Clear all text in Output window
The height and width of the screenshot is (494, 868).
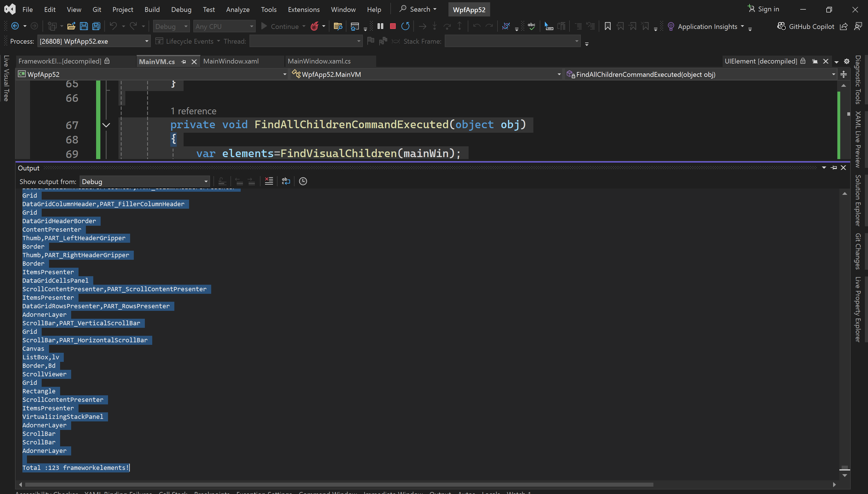click(x=269, y=181)
